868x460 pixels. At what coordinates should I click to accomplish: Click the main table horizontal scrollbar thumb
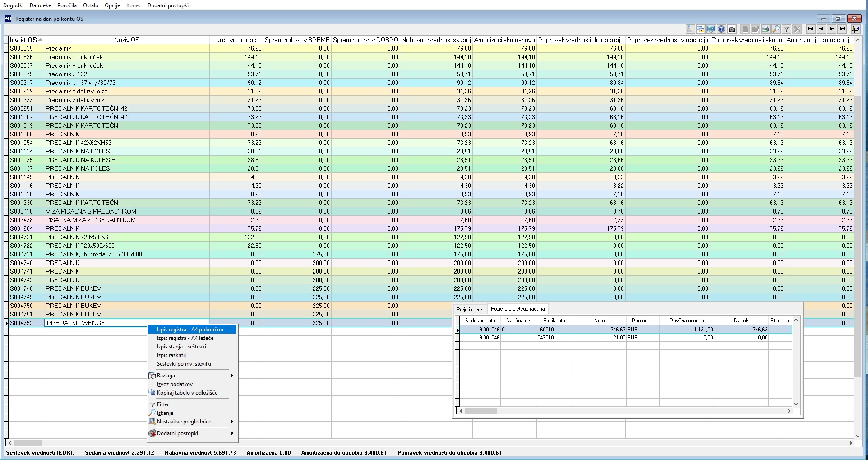tap(28, 443)
